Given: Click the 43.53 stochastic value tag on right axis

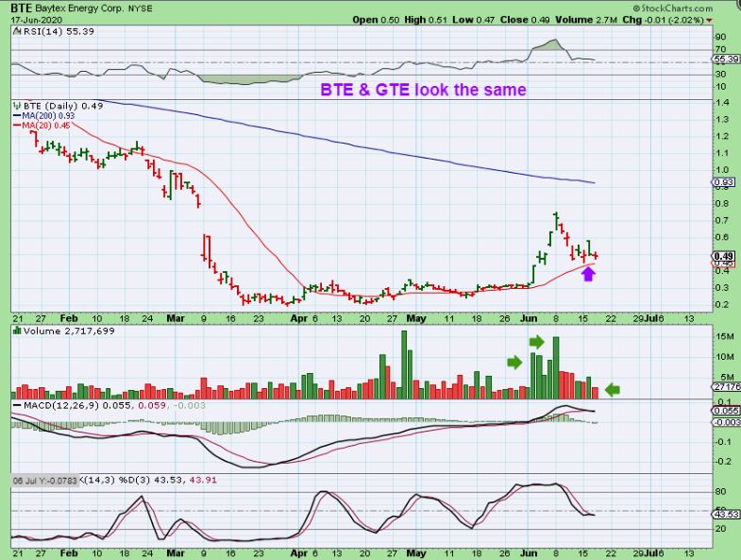Looking at the screenshot, I should coord(725,514).
